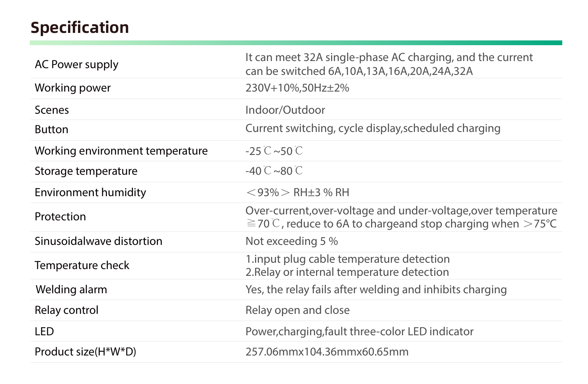Click the 257.06mmx104.36mmx60.65mm product size value
This screenshot has width=588, height=384.
point(327,352)
